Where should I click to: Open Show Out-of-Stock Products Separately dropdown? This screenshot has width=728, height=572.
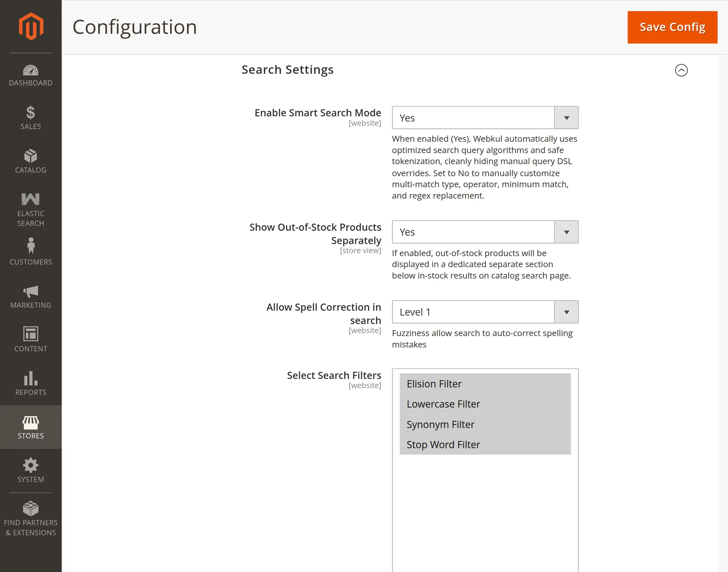485,232
